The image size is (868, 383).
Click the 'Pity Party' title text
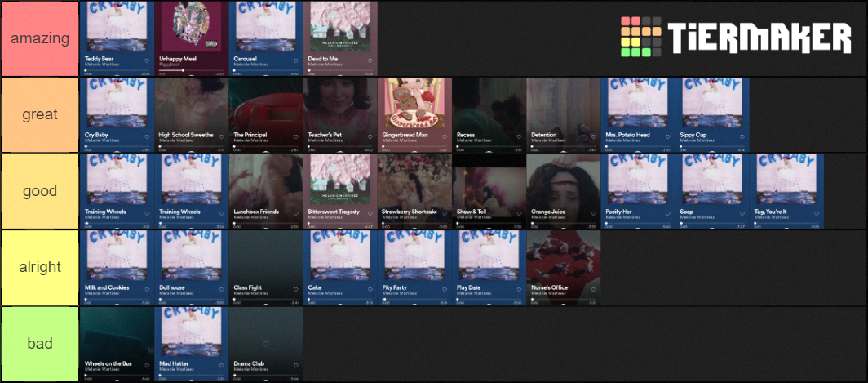click(x=394, y=287)
